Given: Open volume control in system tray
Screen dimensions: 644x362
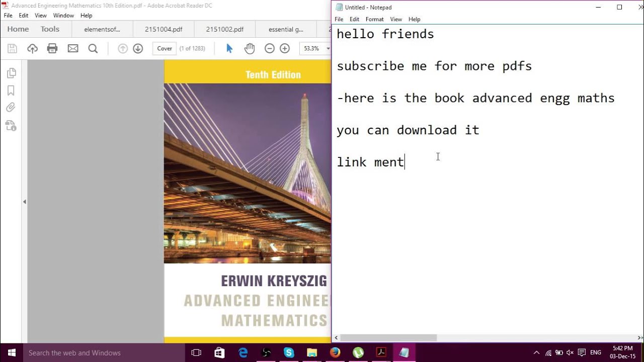Looking at the screenshot, I should (570, 353).
